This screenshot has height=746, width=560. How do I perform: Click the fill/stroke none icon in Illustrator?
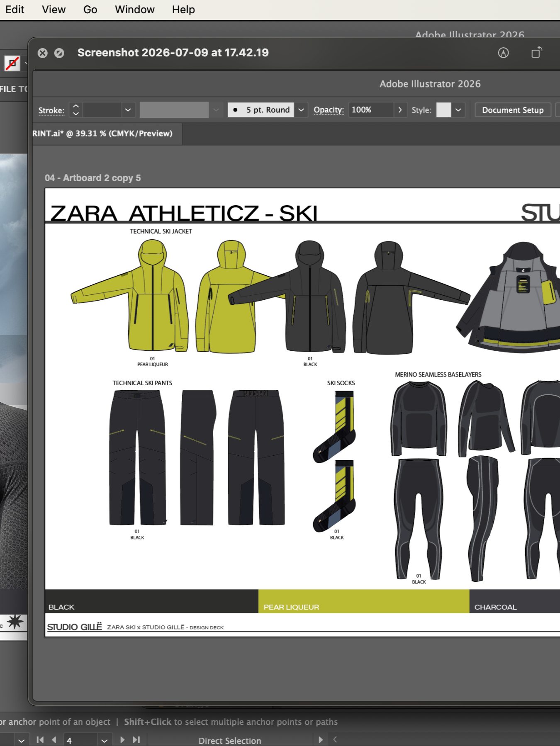pos(12,63)
